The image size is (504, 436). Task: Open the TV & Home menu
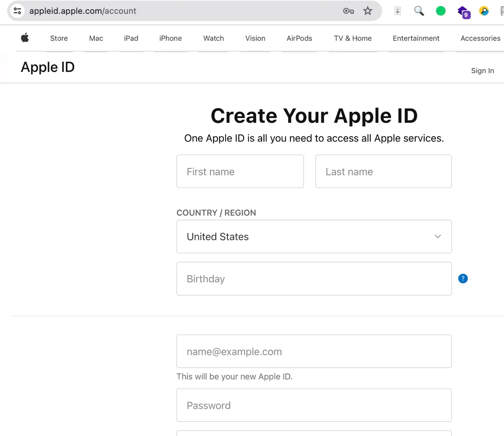click(x=353, y=38)
